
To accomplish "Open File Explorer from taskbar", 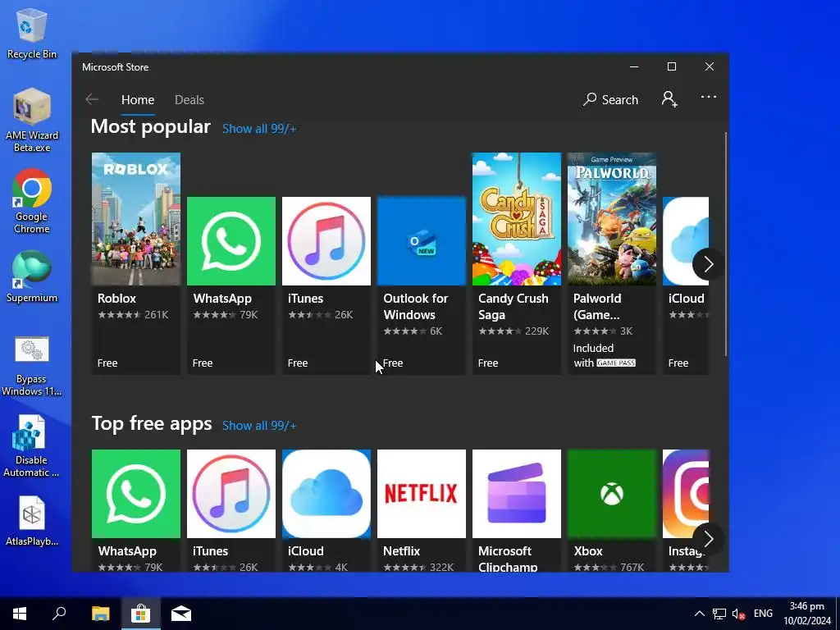I will (x=100, y=614).
